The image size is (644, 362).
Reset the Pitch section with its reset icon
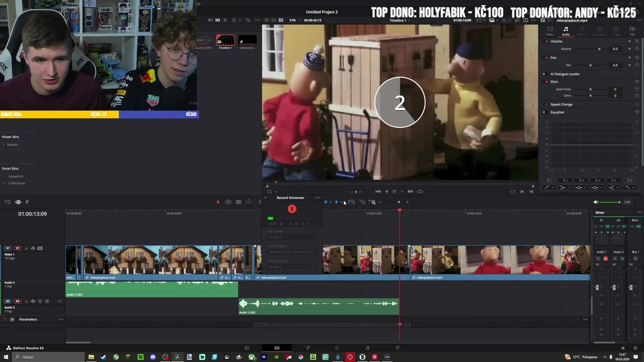[x=637, y=81]
